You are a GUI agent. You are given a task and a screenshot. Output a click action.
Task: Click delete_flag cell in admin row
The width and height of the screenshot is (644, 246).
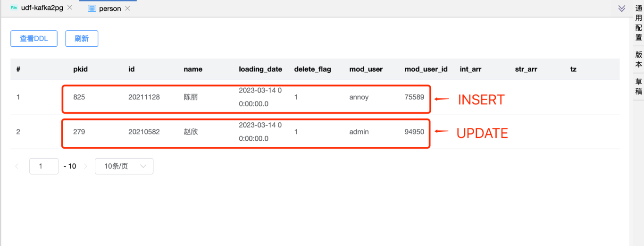click(296, 132)
